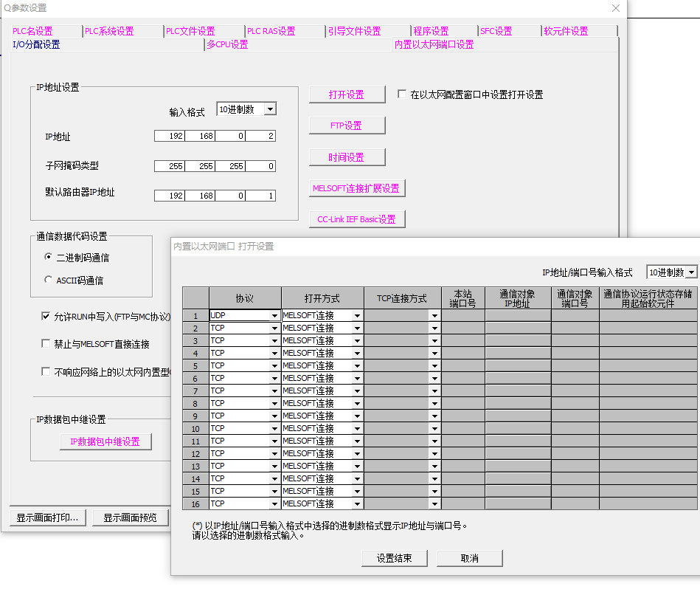Open row 16 打开方式 MELSOFT连接 dropdown
The image size is (700, 595).
click(358, 504)
